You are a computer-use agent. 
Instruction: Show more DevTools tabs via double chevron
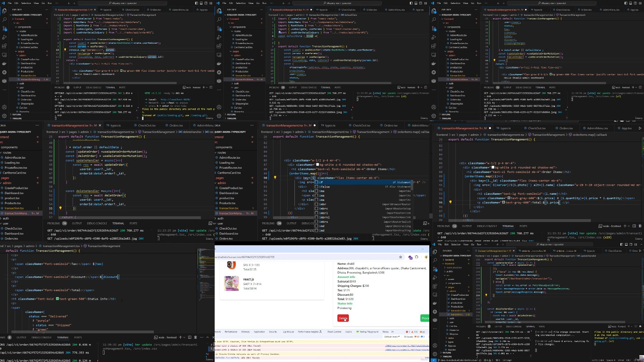(x=392, y=332)
